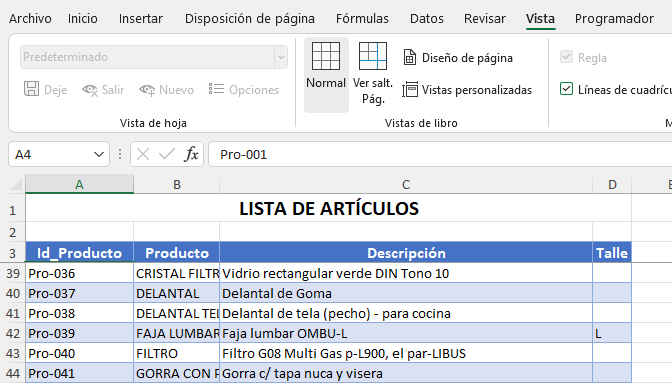
Task: Select the FAJA LUMBAR product cell
Action: 177,333
